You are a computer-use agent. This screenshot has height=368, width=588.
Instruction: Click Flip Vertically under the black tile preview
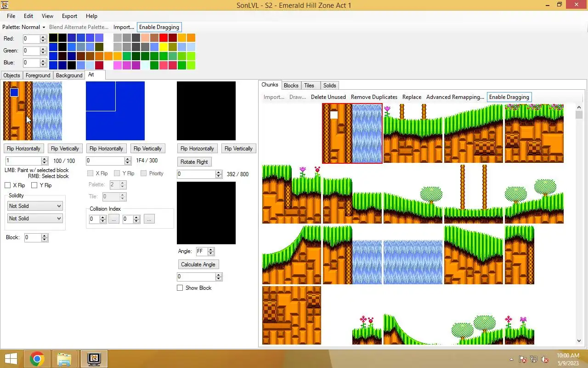pos(238,149)
